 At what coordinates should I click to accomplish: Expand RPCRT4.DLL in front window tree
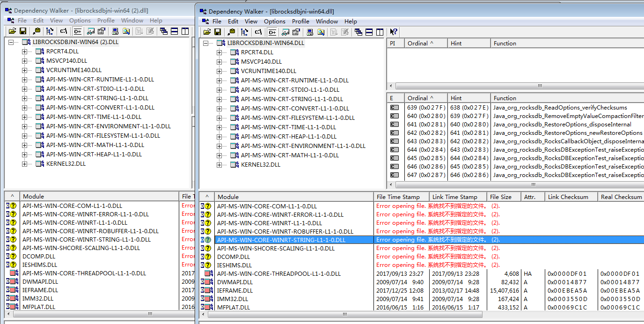click(x=219, y=52)
